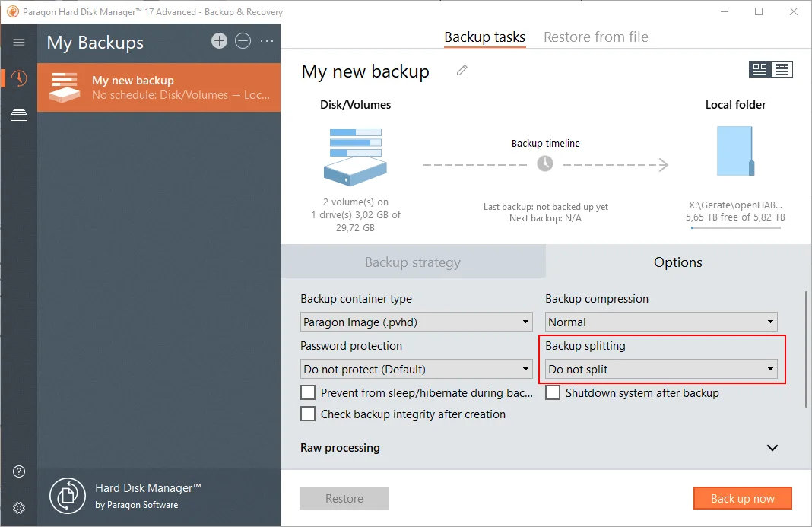Open the Backup splitting dropdown
Image resolution: width=812 pixels, height=527 pixels.
pos(661,369)
